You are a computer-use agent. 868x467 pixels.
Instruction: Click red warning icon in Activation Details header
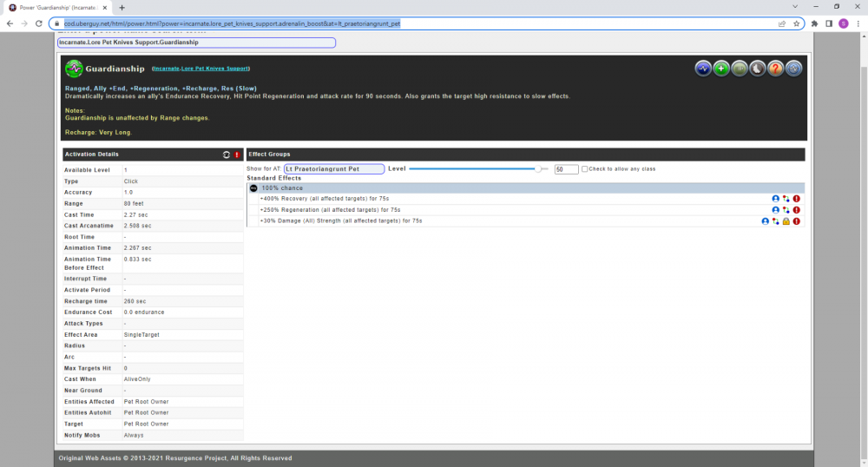(237, 155)
